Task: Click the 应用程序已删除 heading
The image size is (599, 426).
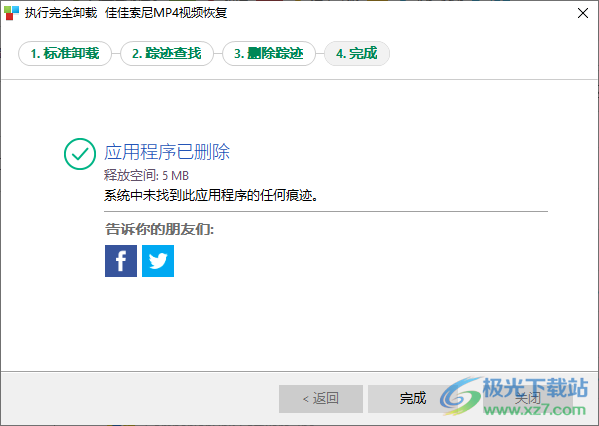Action: point(167,152)
